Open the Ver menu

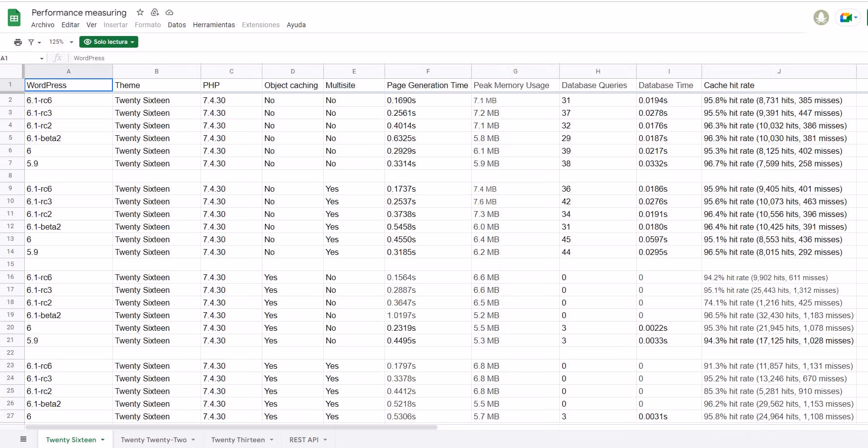tap(92, 25)
